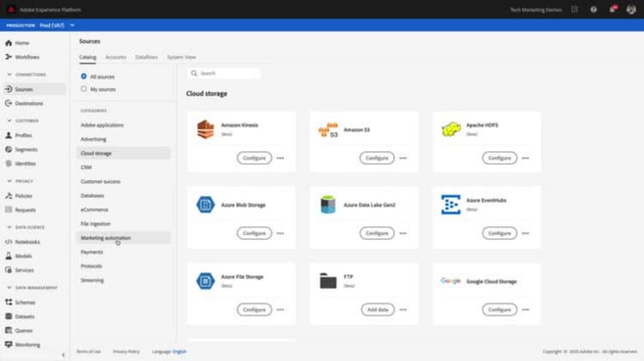Select the Payments category
Image resolution: width=644 pixels, height=361 pixels.
(x=92, y=252)
